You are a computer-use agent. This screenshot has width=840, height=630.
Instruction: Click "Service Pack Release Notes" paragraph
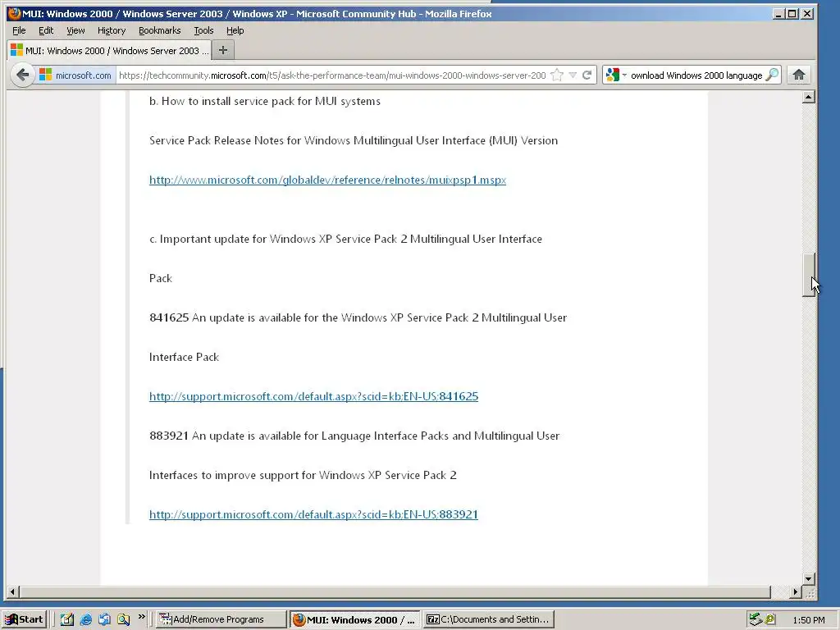coord(354,140)
